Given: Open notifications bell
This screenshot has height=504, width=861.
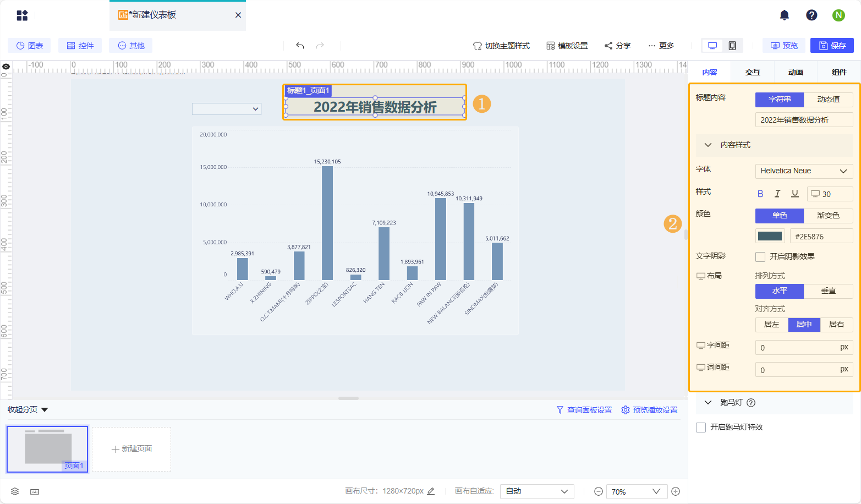Looking at the screenshot, I should click(785, 15).
